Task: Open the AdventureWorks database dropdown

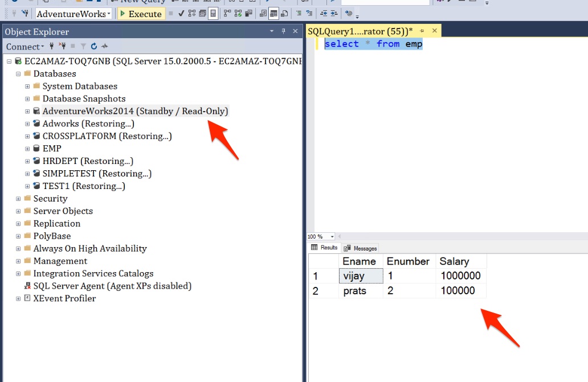Action: [x=108, y=14]
